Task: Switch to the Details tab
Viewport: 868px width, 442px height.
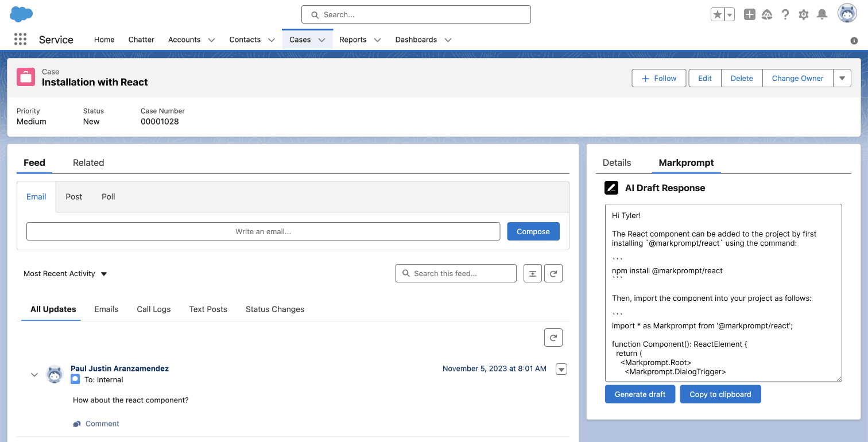Action: [617, 163]
